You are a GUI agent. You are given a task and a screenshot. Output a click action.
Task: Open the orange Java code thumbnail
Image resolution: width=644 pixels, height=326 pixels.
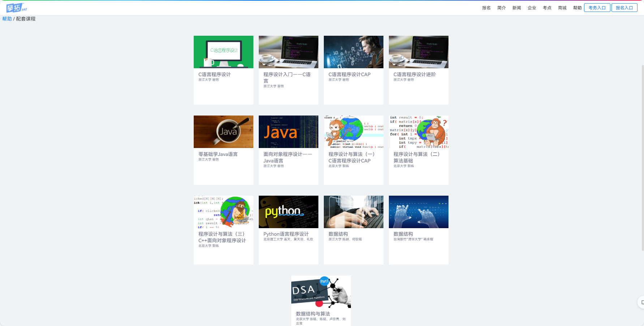pos(288,132)
